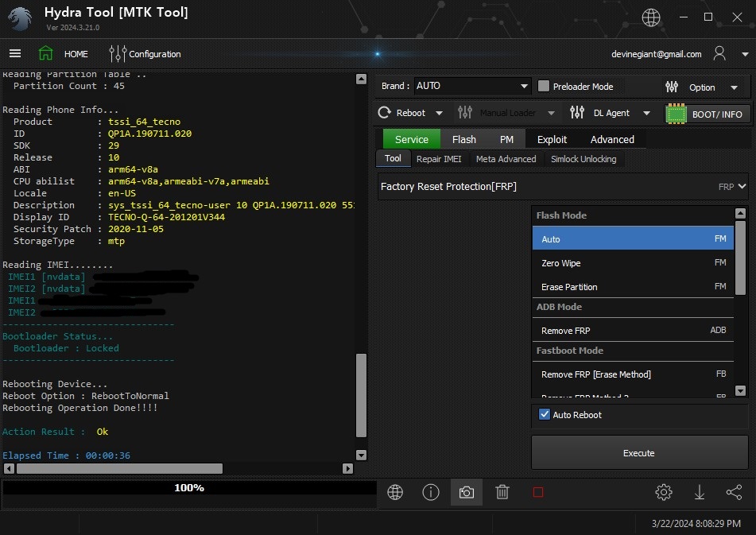Select Auto flash mode option

tap(633, 238)
